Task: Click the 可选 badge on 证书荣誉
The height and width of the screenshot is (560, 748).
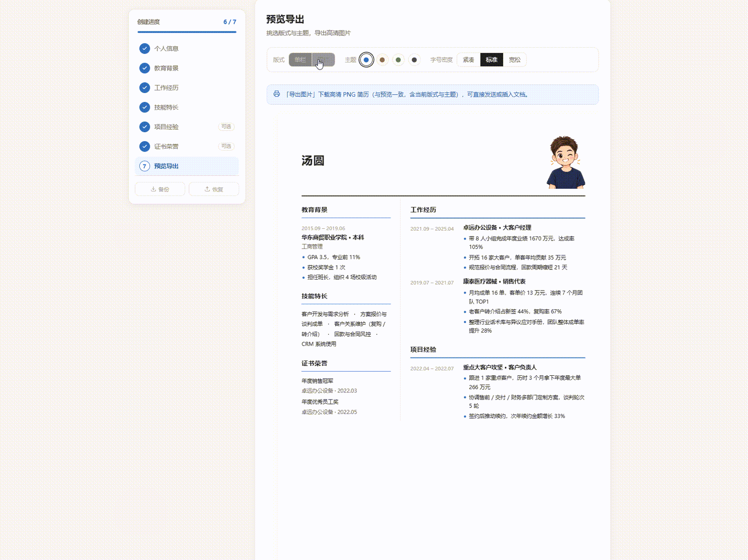Action: (226, 146)
